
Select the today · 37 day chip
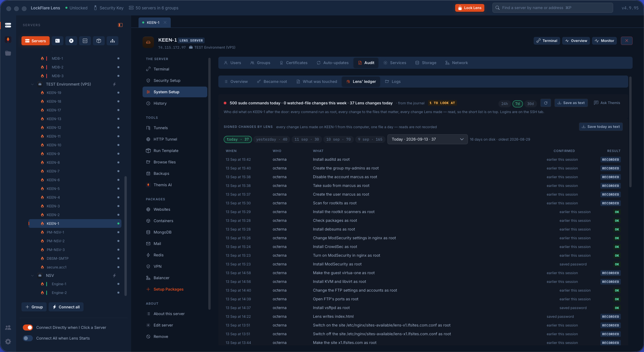pyautogui.click(x=238, y=139)
